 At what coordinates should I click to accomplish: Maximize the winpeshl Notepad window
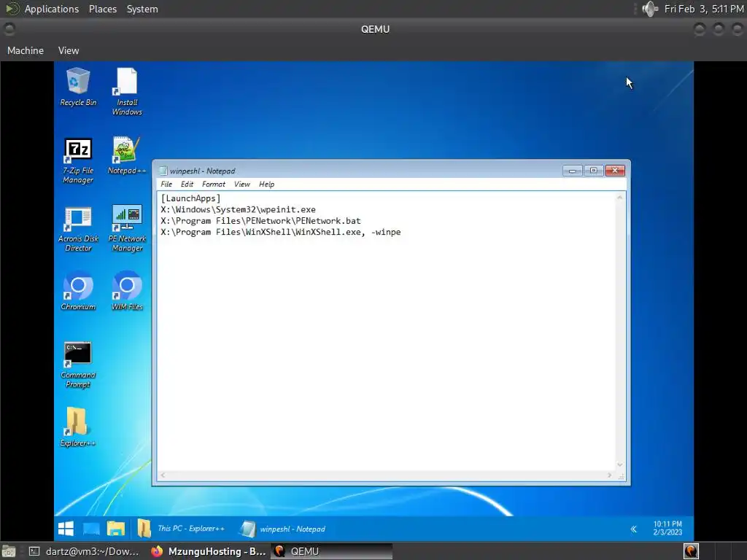(594, 171)
